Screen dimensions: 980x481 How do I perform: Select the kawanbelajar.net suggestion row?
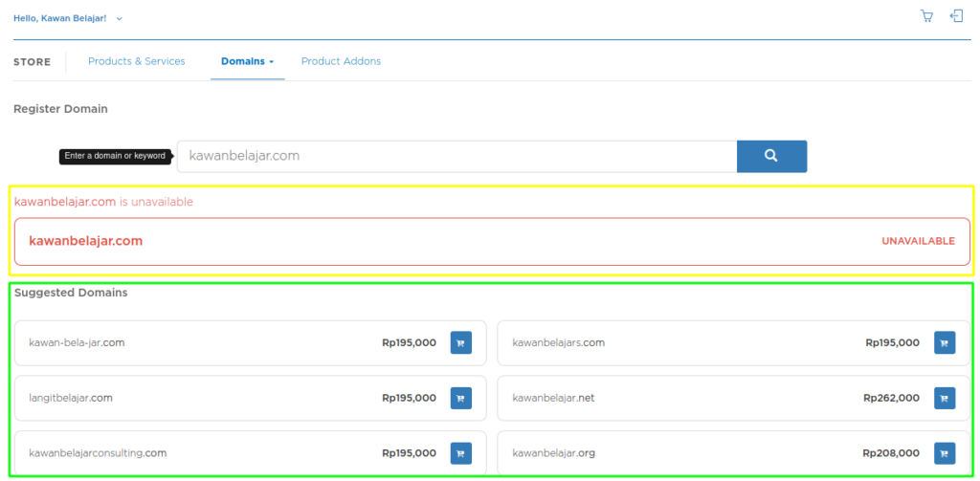click(670, 399)
